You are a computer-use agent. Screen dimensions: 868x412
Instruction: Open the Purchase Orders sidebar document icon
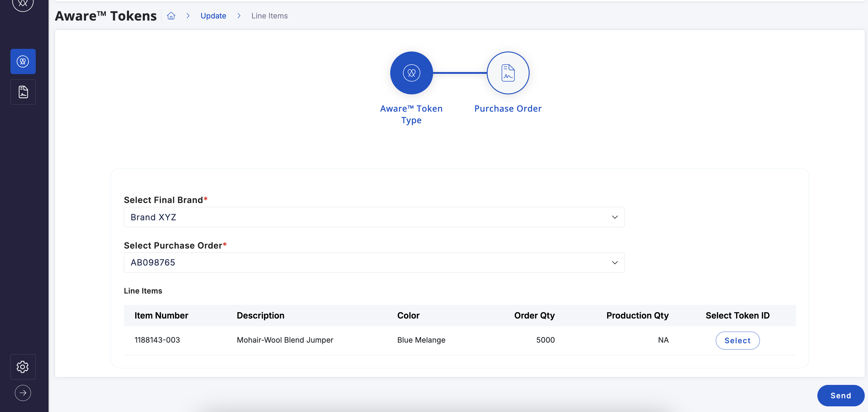coord(23,92)
